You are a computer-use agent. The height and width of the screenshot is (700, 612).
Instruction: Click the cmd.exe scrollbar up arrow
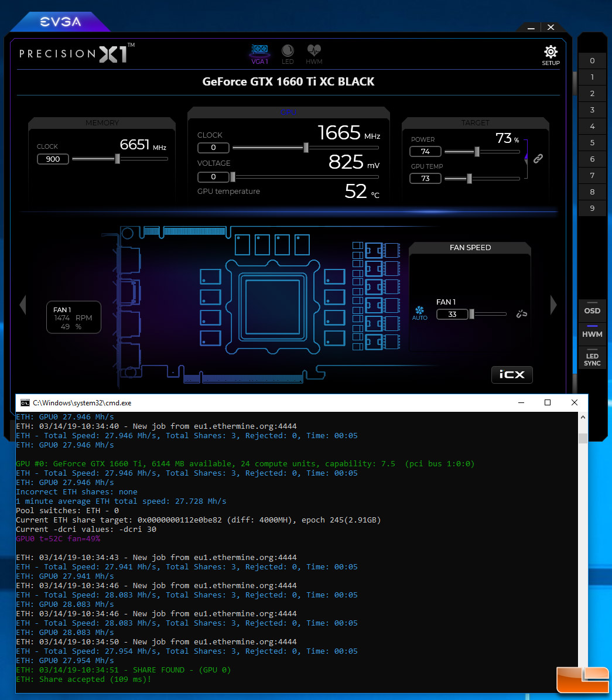[x=583, y=417]
